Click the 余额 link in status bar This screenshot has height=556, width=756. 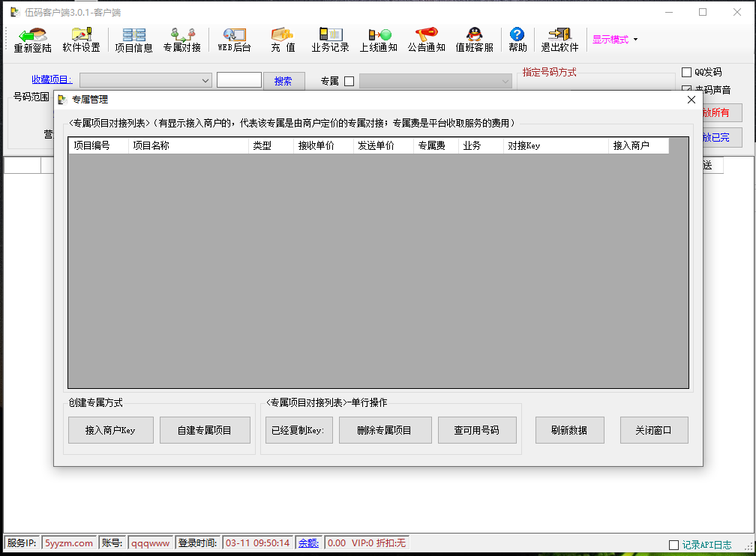point(308,543)
